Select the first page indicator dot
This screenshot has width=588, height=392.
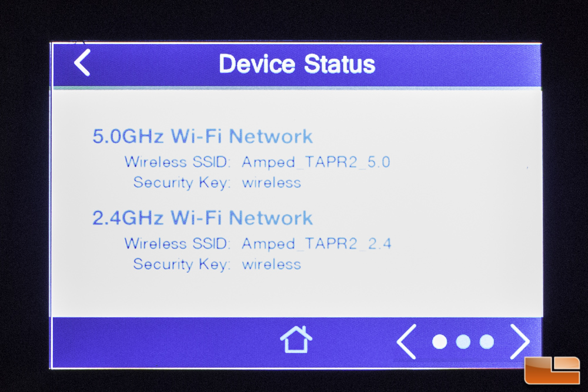pos(439,341)
